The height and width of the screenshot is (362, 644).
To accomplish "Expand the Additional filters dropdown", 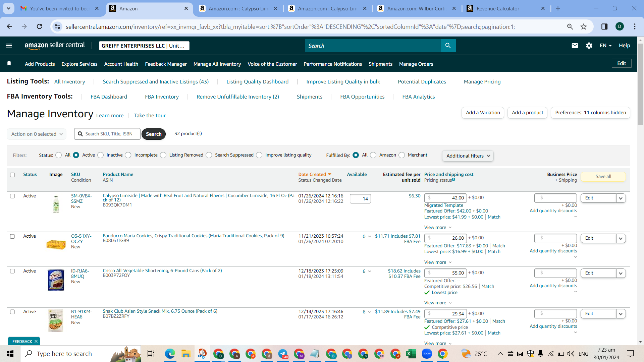I will click(468, 156).
